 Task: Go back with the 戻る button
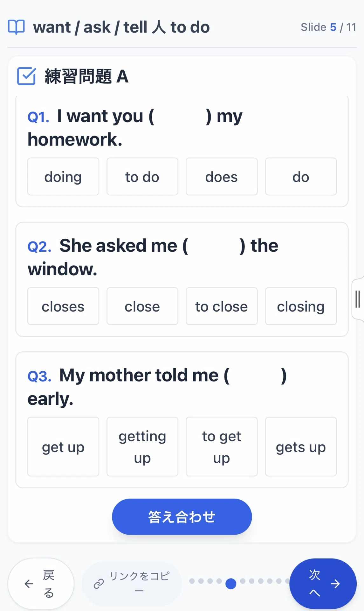[41, 584]
